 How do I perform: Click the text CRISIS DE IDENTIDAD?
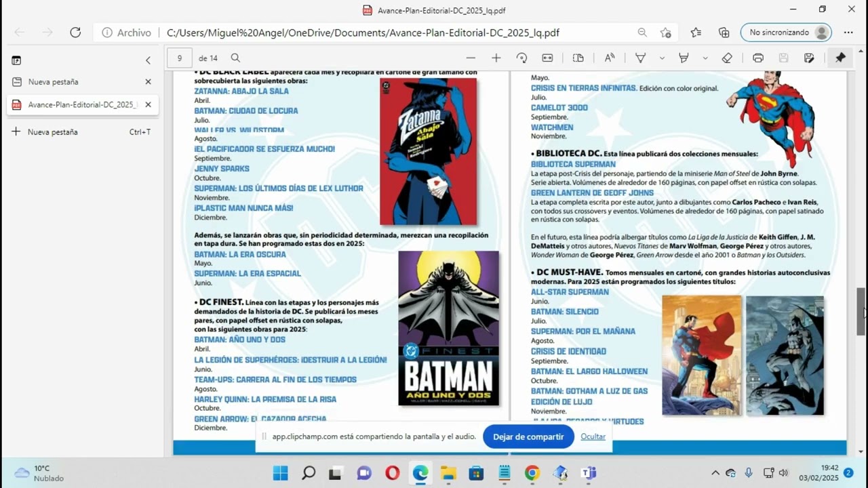pyautogui.click(x=568, y=351)
